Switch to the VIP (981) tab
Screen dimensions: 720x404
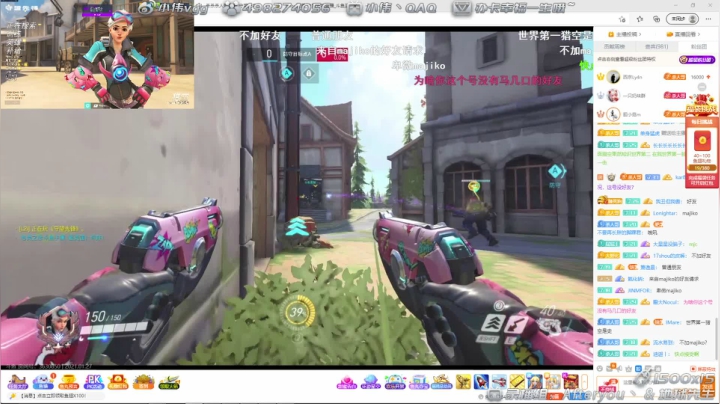[656, 47]
